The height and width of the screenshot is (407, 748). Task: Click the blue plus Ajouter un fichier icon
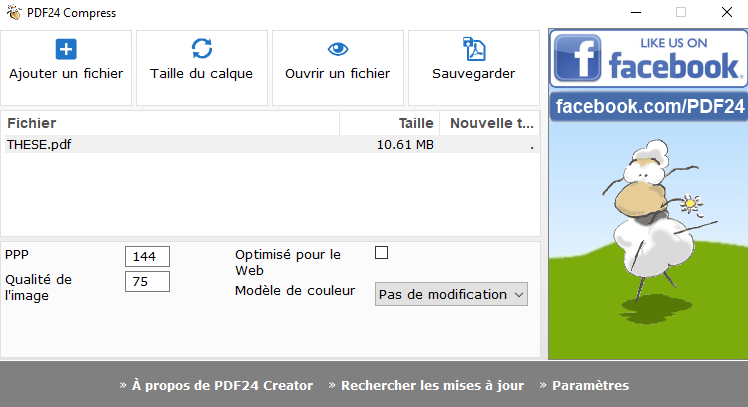coord(66,49)
